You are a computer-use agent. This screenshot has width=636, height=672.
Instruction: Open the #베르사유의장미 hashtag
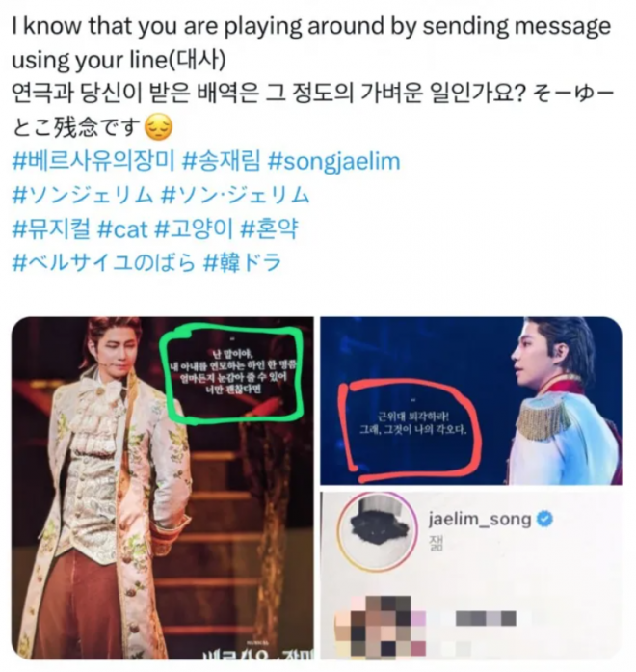(x=93, y=161)
